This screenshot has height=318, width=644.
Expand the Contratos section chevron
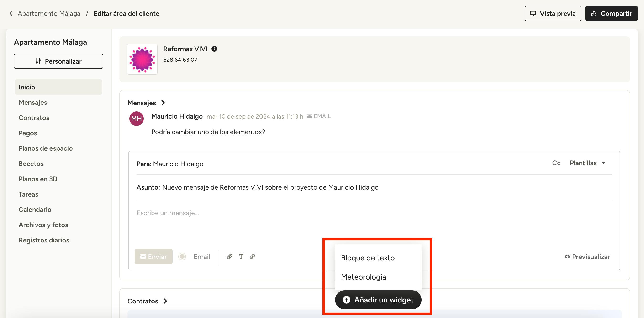tap(165, 301)
